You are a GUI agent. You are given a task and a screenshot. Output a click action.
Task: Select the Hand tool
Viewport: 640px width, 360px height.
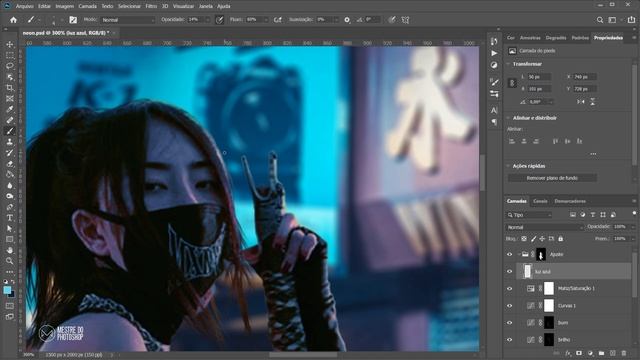pos(10,250)
